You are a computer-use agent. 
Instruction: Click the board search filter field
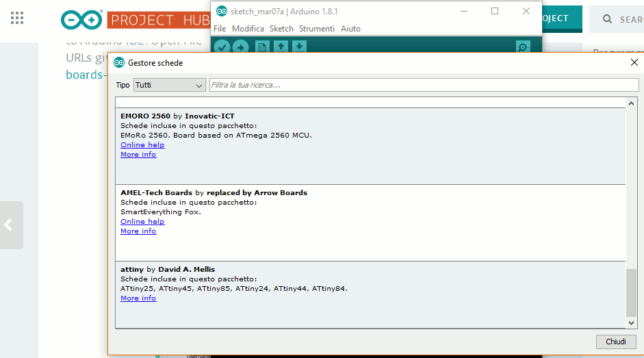[x=424, y=85]
